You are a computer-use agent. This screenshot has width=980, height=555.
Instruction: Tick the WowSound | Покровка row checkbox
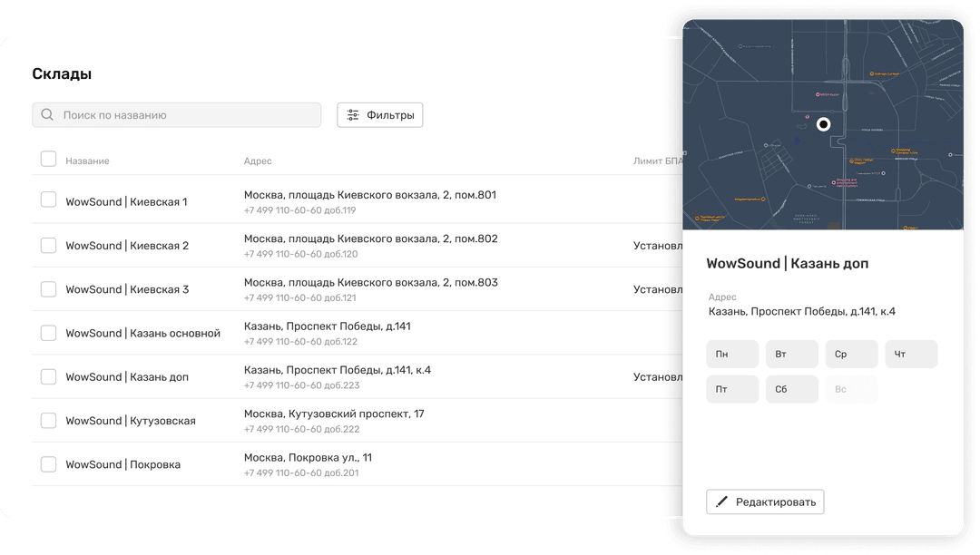click(48, 464)
